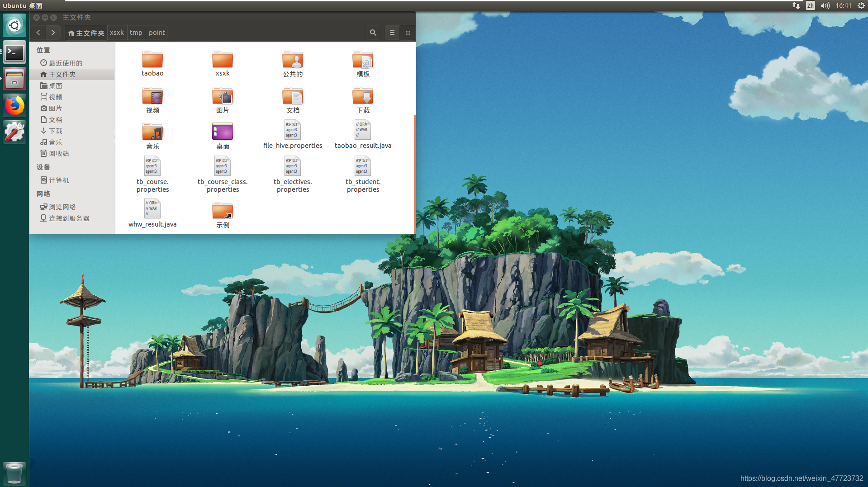
Task: Open Files manager in dock
Action: pos(14,79)
